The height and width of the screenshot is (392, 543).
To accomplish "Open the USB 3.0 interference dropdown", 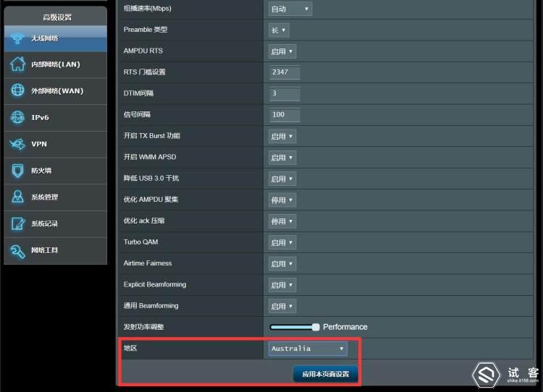I will tap(282, 179).
